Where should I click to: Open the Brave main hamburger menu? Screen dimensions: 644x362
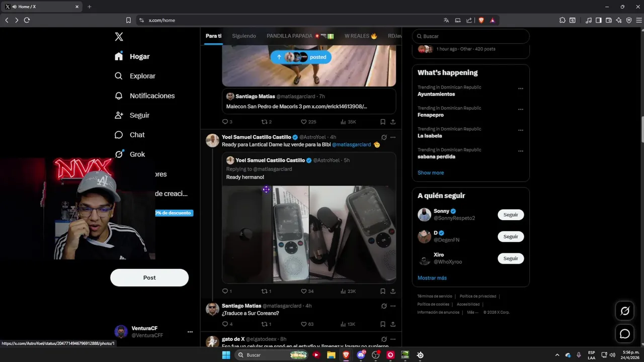pyautogui.click(x=638, y=20)
